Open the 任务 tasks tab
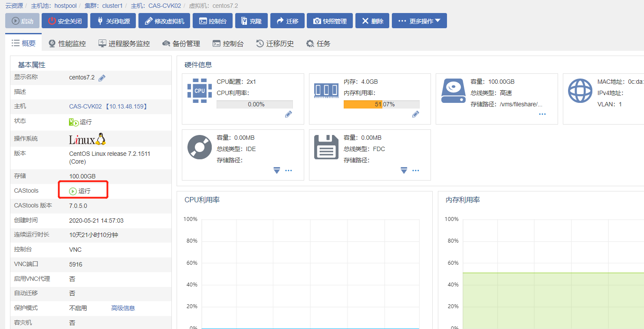 [x=319, y=43]
